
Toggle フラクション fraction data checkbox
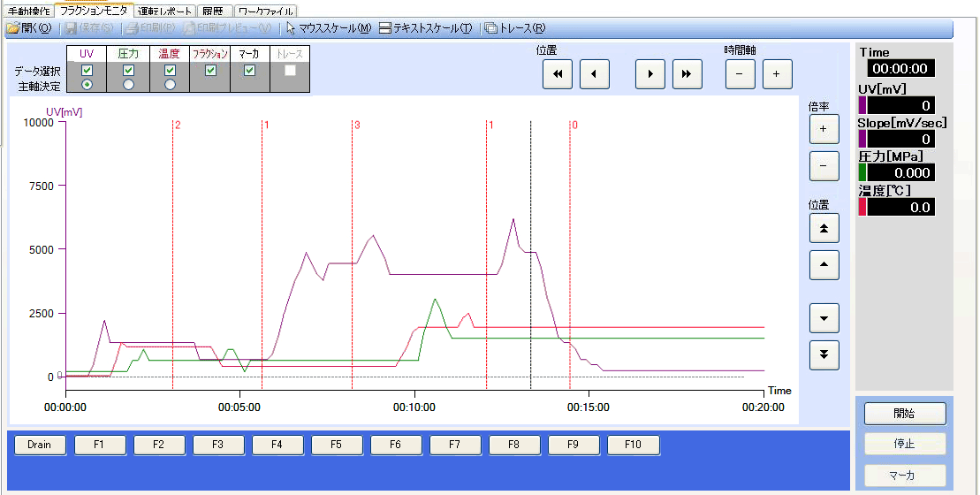(x=210, y=71)
